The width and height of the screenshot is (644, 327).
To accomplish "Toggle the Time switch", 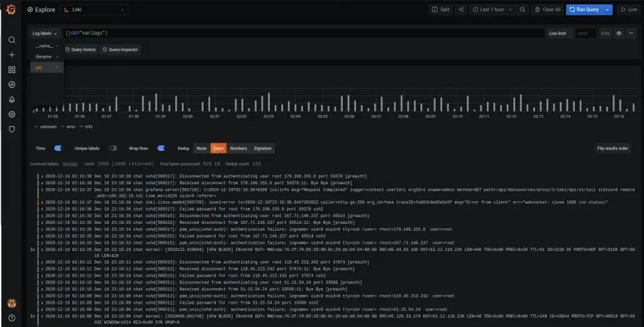I will [58, 148].
